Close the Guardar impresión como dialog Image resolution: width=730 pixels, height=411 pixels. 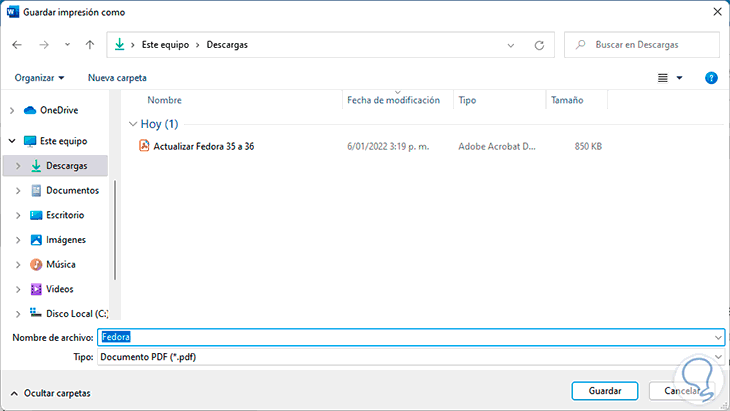pyautogui.click(x=717, y=12)
